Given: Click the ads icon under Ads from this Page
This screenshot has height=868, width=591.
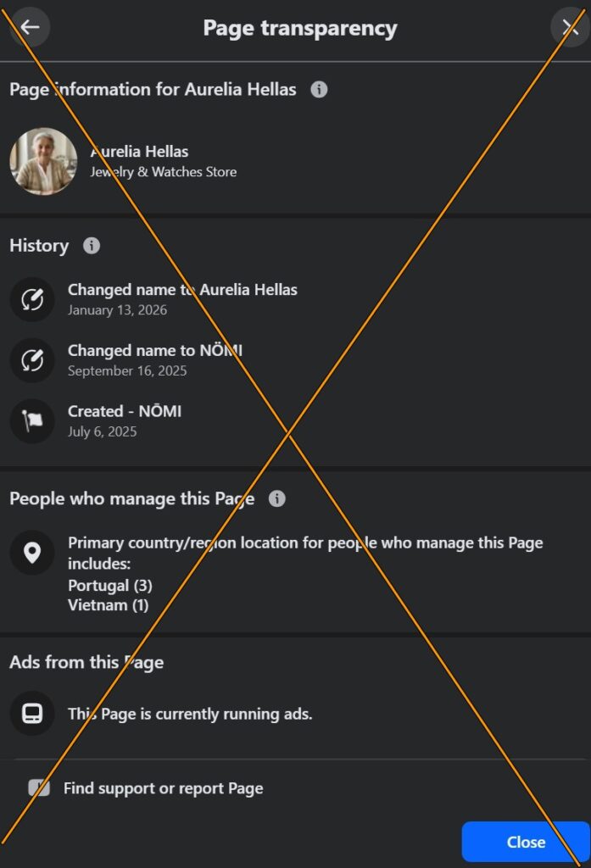Looking at the screenshot, I should coord(32,713).
